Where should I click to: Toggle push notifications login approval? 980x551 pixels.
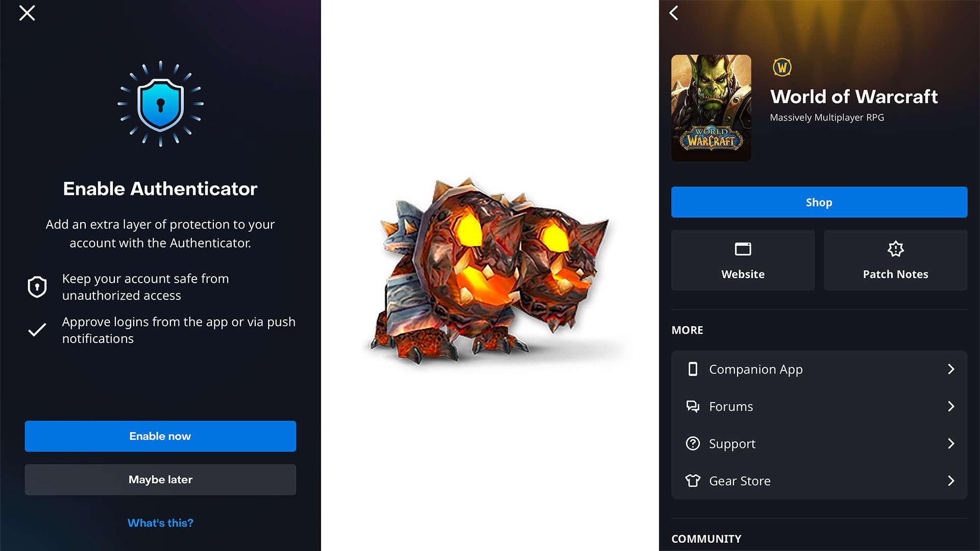[37, 330]
